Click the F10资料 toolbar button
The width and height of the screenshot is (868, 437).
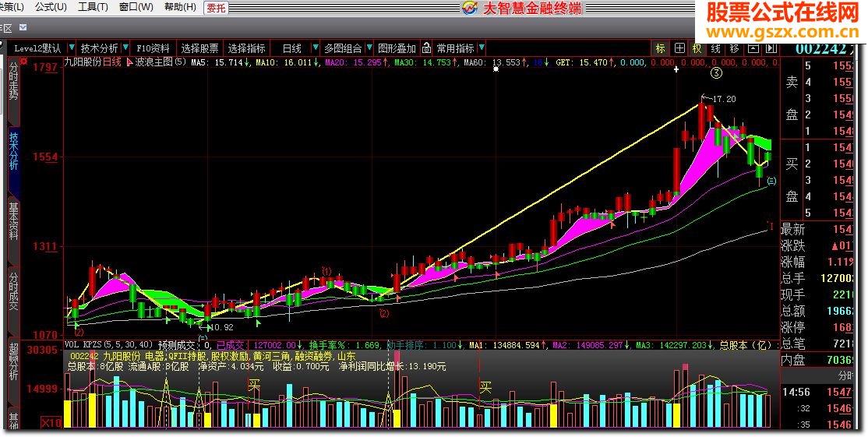point(153,48)
